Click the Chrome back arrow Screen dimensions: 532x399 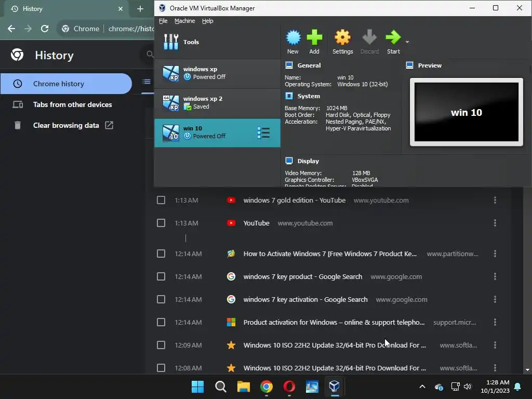point(11,29)
